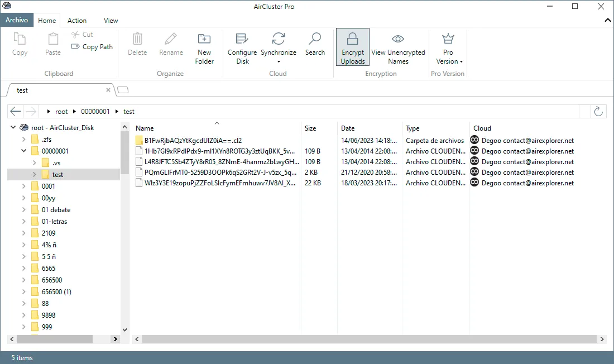Screen dimensions: 614x364
Task: Create a New Folder
Action: click(x=204, y=48)
